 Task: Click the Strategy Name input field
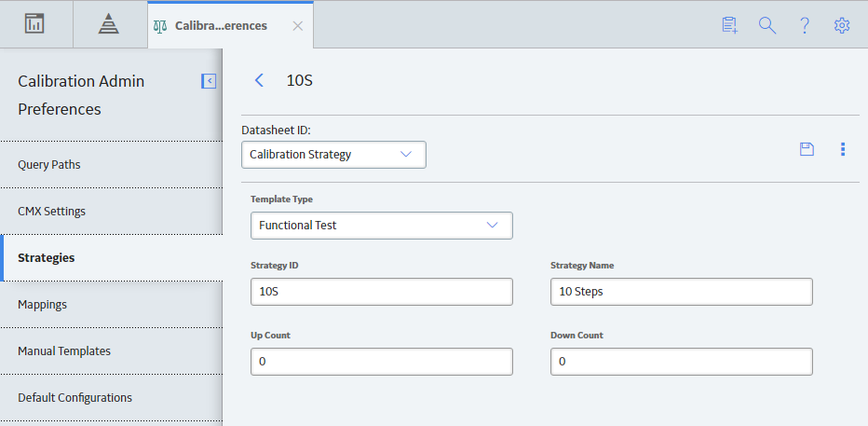click(682, 292)
